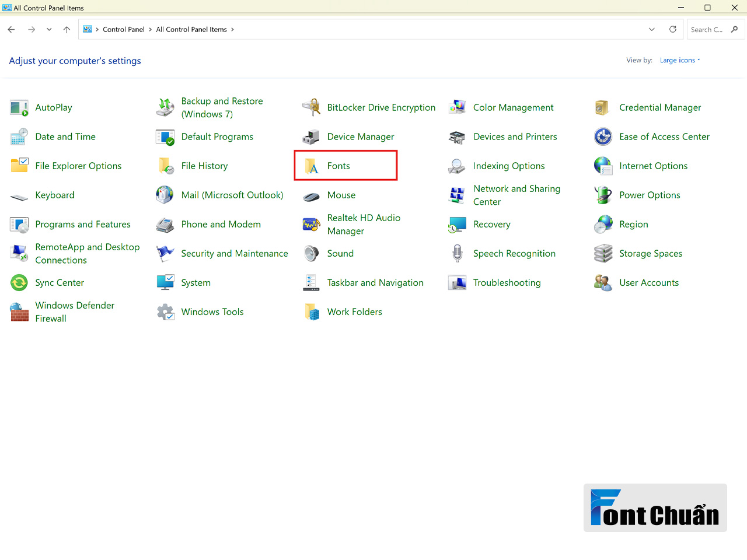Open the Storage Spaces icon
The height and width of the screenshot is (560, 747).
pyautogui.click(x=603, y=253)
